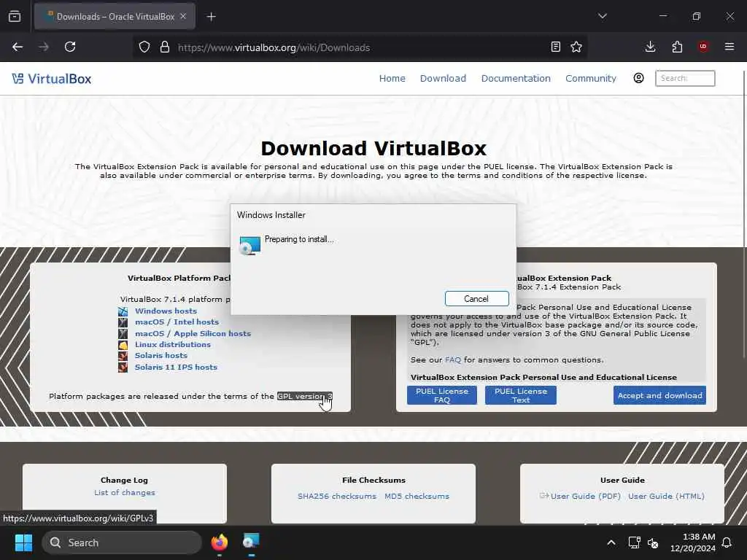747x560 pixels.
Task: Click the Windows hosts platform icon
Action: [123, 311]
